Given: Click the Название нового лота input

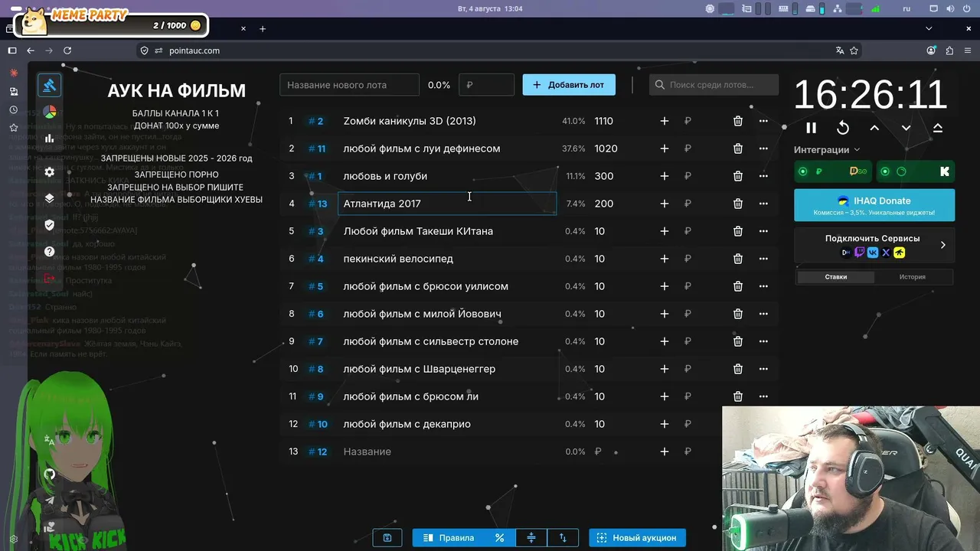Looking at the screenshot, I should click(349, 85).
